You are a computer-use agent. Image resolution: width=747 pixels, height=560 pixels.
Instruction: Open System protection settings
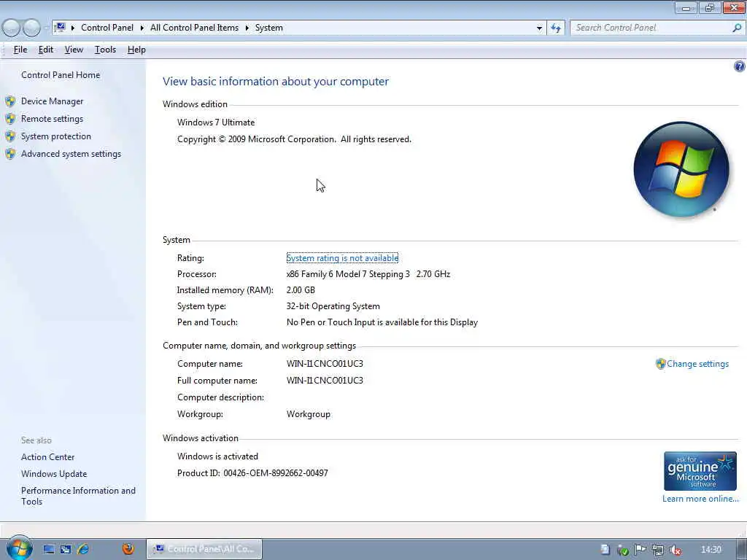tap(55, 136)
